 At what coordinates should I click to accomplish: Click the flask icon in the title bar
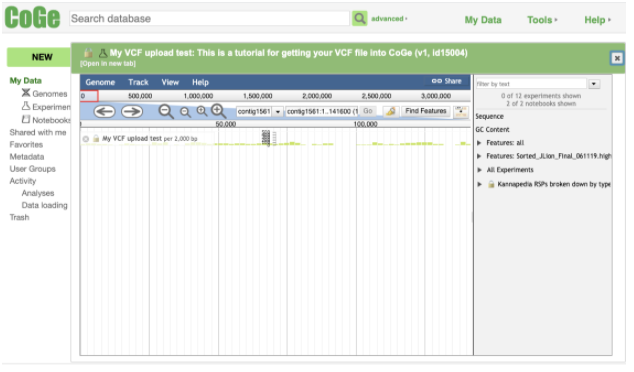(103, 53)
